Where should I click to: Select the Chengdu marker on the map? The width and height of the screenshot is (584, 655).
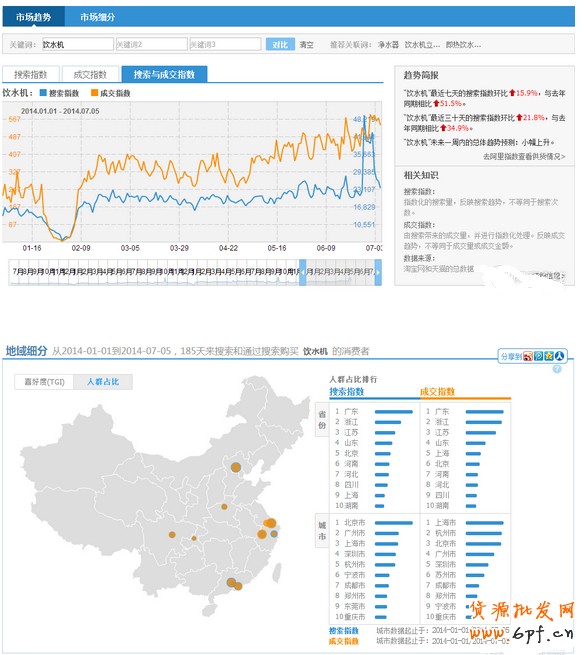tap(172, 535)
